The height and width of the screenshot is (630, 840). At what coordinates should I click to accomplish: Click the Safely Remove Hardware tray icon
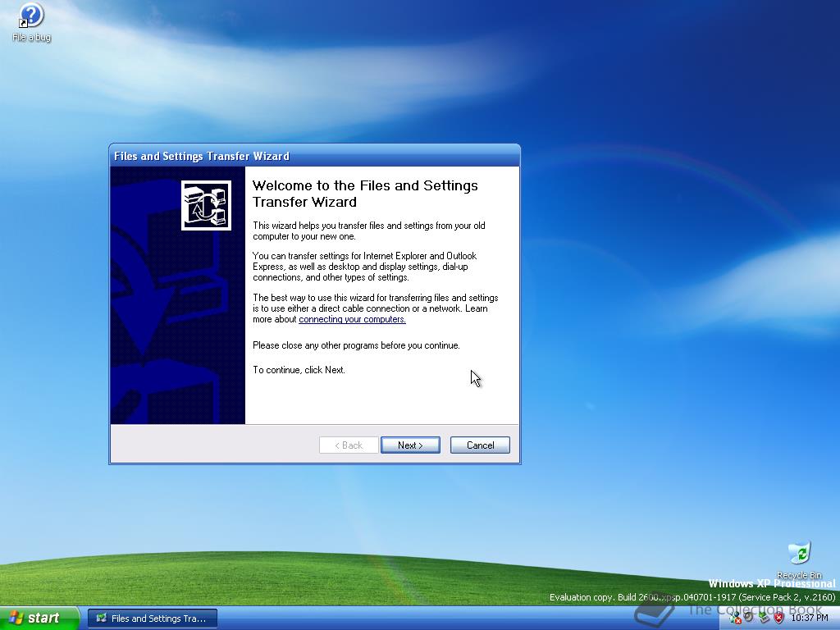tap(765, 617)
